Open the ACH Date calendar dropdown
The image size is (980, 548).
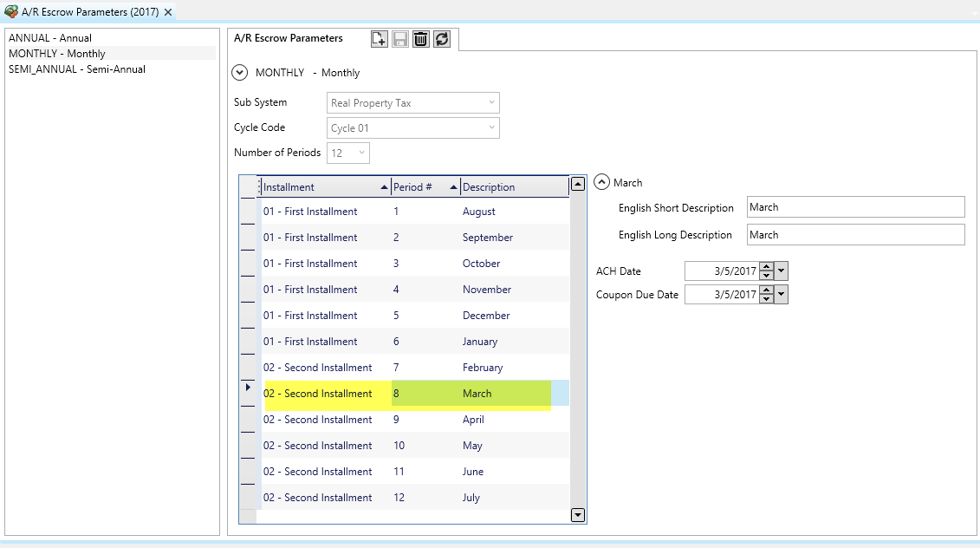(782, 271)
